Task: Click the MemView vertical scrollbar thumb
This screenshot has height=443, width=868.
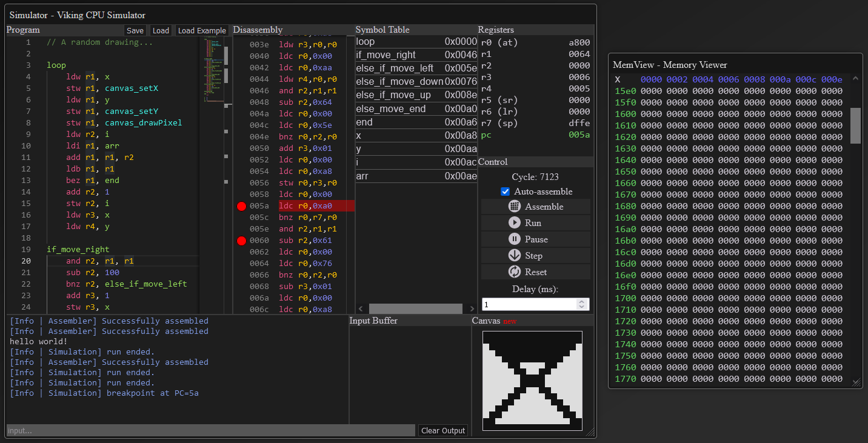Action: click(x=855, y=125)
